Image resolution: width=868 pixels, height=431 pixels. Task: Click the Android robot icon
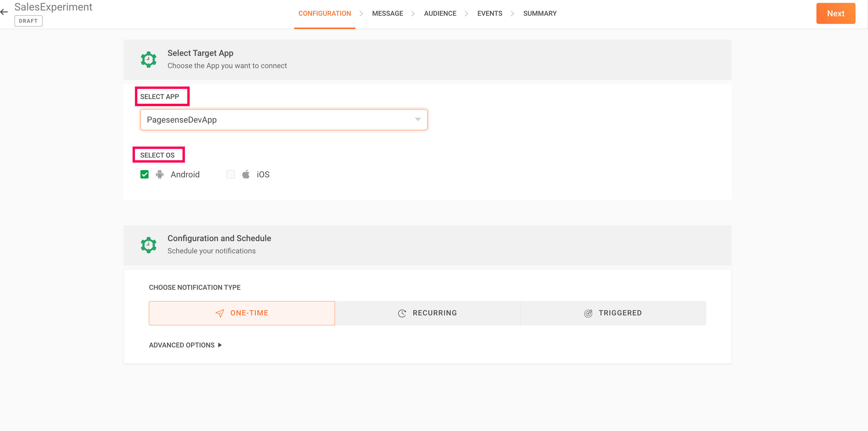click(160, 174)
